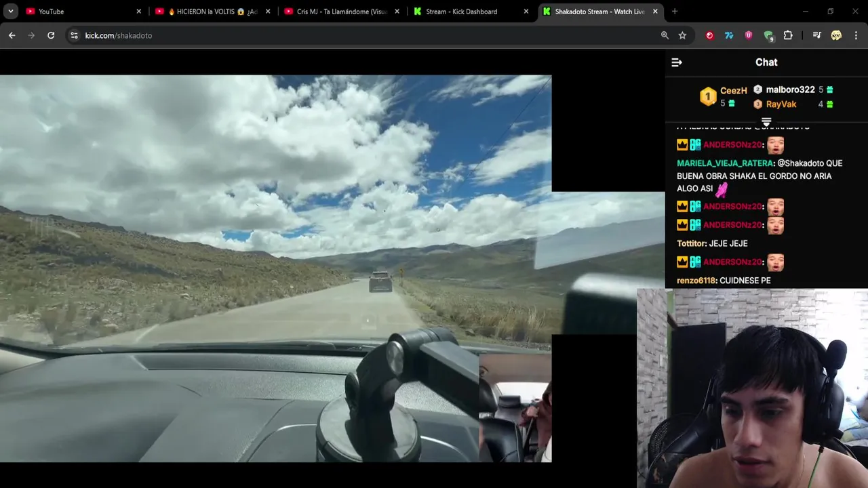This screenshot has width=868, height=488.
Task: Open a new browser tab
Action: pyautogui.click(x=674, y=12)
